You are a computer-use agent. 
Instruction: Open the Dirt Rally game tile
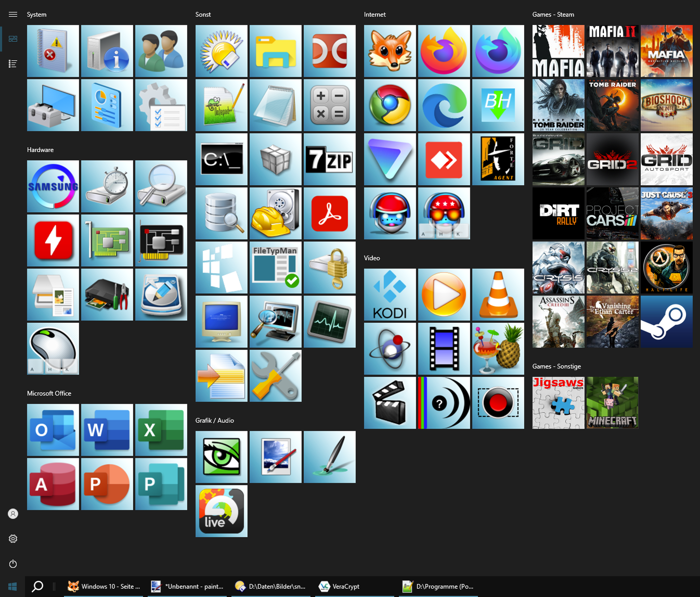click(x=559, y=213)
